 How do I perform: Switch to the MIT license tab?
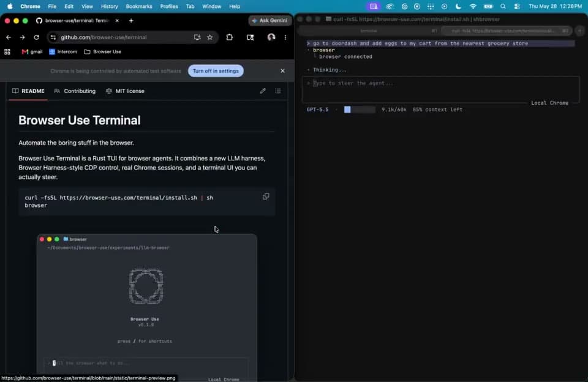tap(125, 91)
